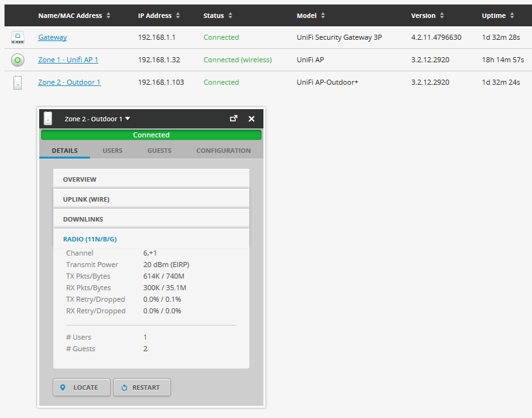This screenshot has height=418, width=532.
Task: Sort by Name/MAC Address column arrows
Action: 108,15
